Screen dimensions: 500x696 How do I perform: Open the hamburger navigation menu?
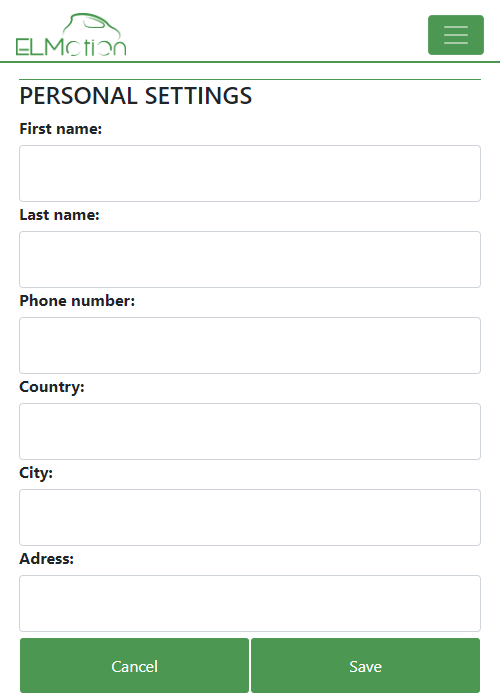tap(456, 35)
